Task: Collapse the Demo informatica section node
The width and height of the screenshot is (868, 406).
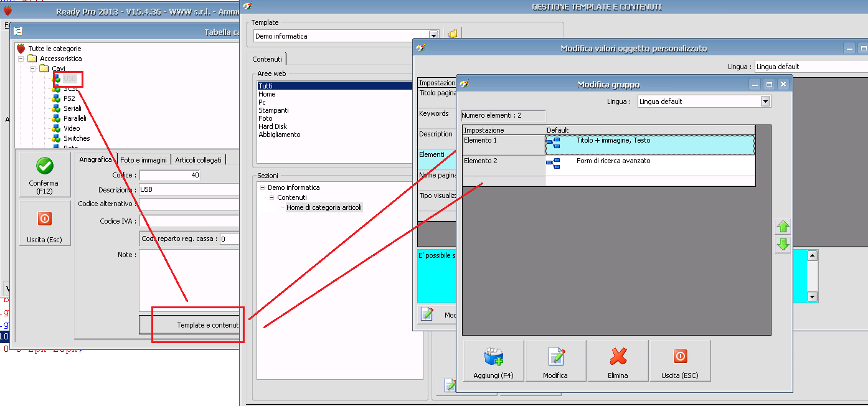Action: click(263, 187)
